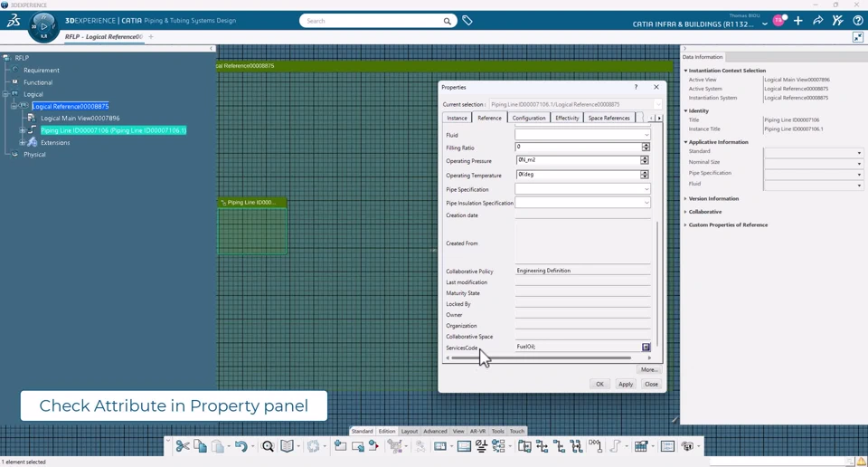Click the user avatar icon in the top bar
Screen dimensions: 868x467
778,21
